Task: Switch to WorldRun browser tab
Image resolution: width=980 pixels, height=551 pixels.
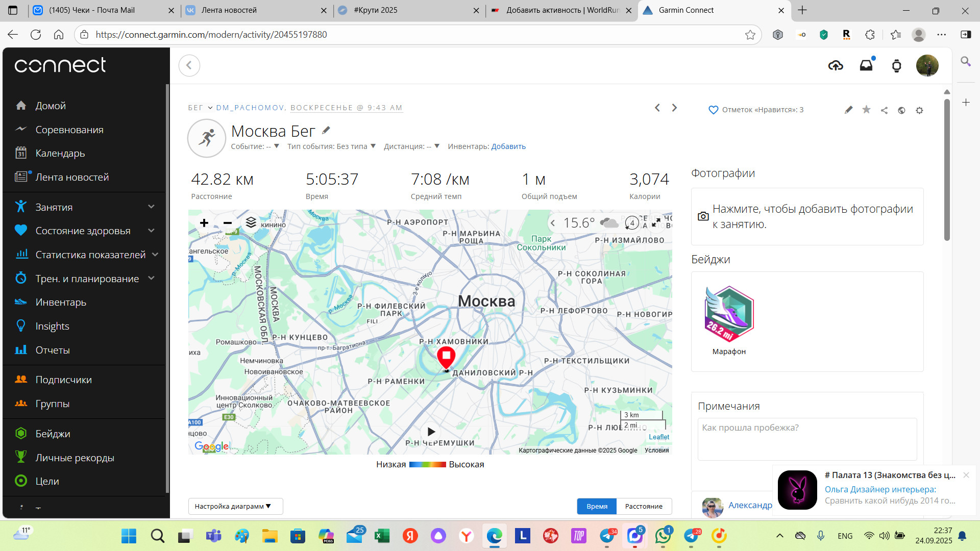Action: point(561,10)
